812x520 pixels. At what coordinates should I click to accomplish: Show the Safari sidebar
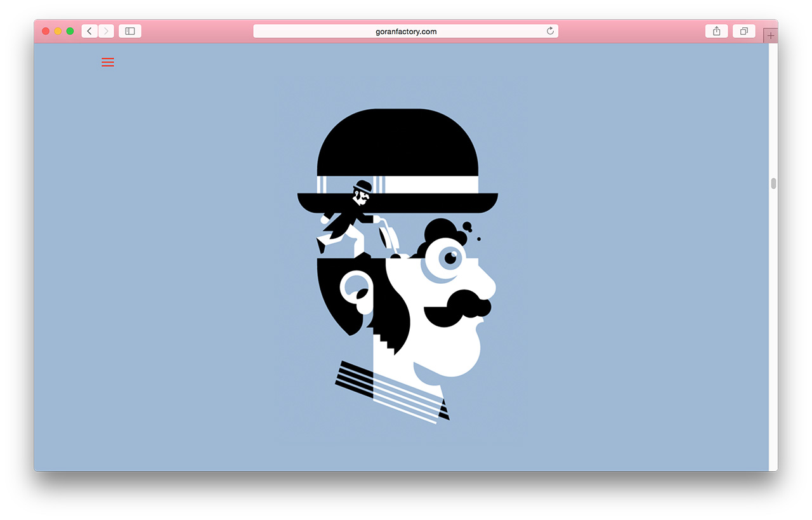click(130, 31)
